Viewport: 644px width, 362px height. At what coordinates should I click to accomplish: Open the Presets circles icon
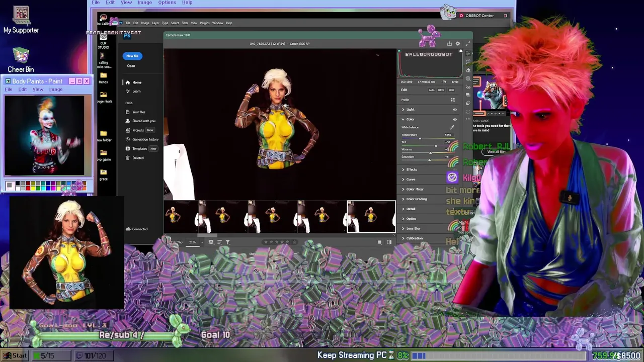[x=468, y=103]
